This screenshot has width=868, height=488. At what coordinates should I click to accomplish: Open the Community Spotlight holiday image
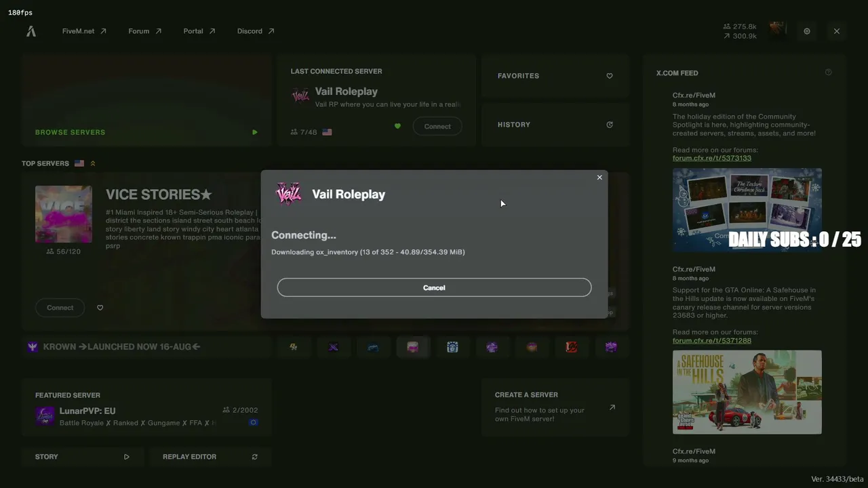point(747,210)
